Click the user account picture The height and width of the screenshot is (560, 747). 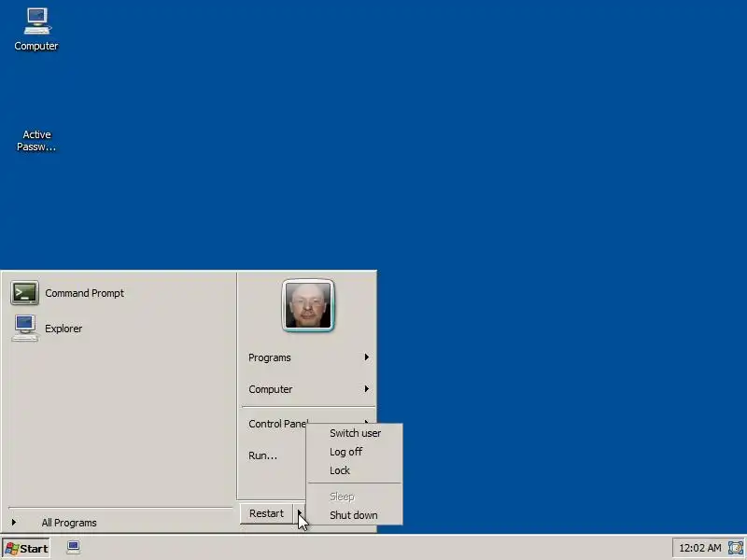(x=308, y=305)
